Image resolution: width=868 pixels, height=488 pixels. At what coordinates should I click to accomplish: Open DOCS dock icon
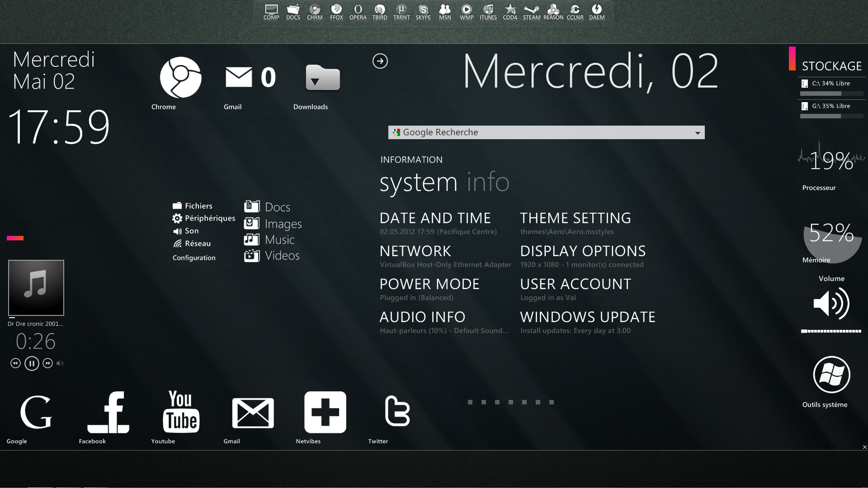293,12
